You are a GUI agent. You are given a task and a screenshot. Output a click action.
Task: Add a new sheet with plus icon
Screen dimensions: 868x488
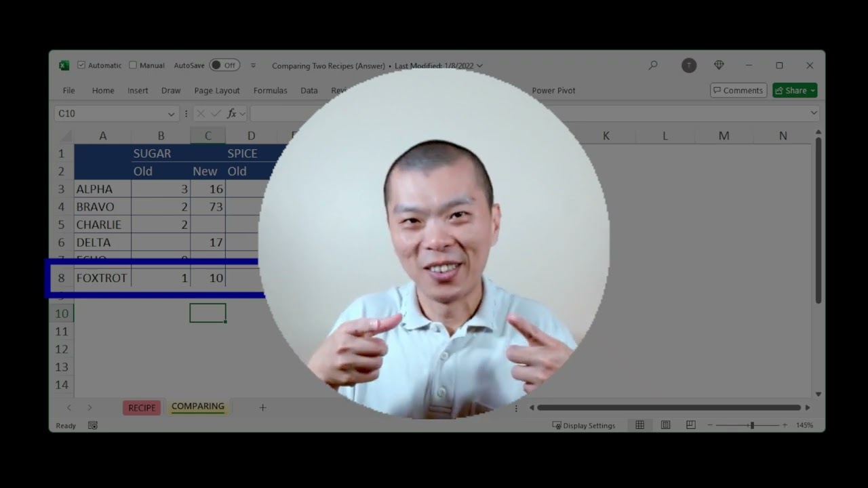pos(263,407)
